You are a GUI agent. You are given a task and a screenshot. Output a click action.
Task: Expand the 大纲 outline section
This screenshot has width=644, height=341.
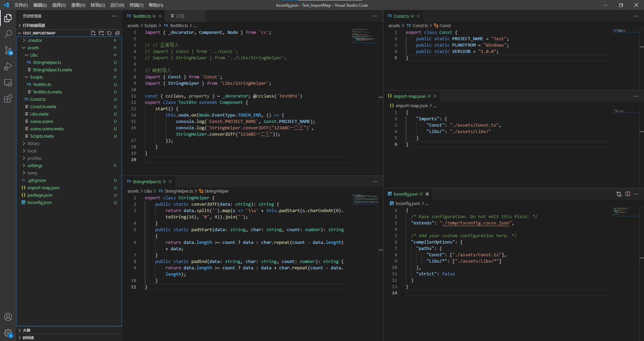click(26, 330)
